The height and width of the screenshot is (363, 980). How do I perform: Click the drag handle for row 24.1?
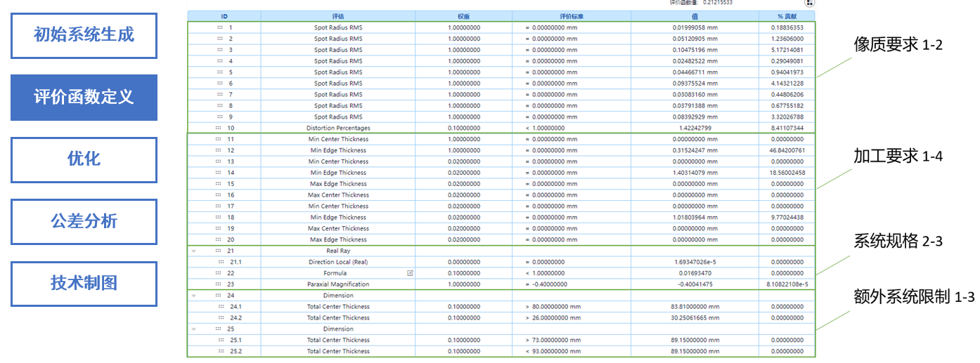tap(221, 307)
